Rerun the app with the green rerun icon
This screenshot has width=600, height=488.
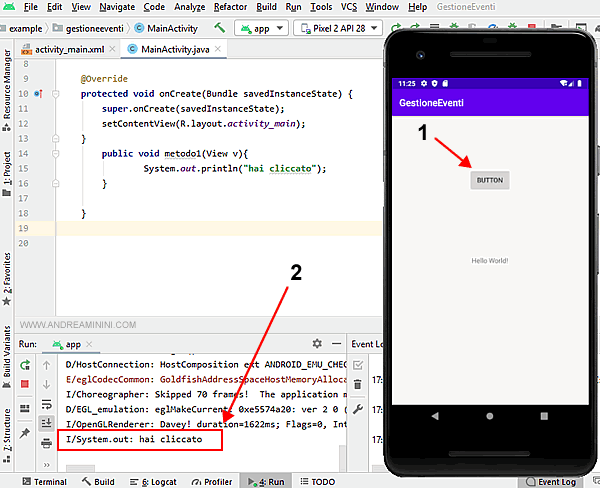coord(24,364)
